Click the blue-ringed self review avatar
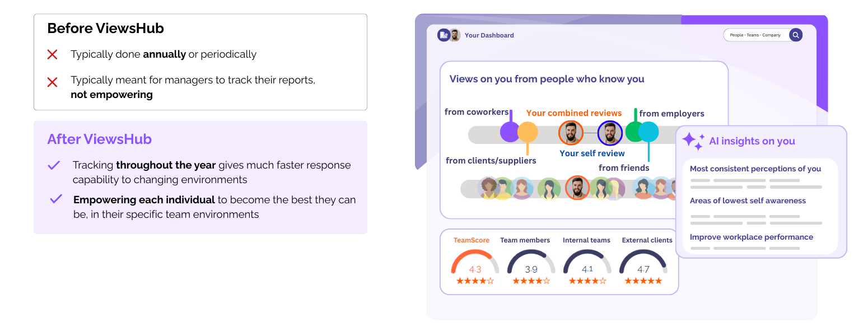The width and height of the screenshot is (868, 336). (x=610, y=133)
